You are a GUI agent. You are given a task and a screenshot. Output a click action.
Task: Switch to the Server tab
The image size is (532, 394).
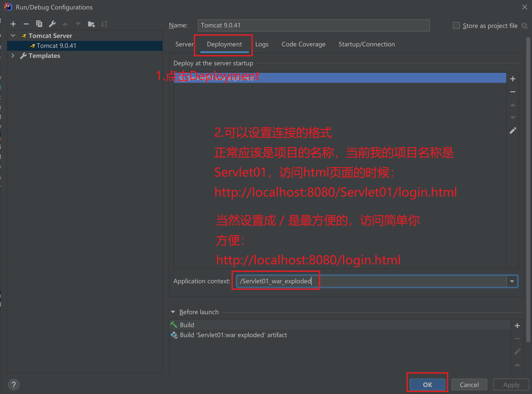coord(184,44)
